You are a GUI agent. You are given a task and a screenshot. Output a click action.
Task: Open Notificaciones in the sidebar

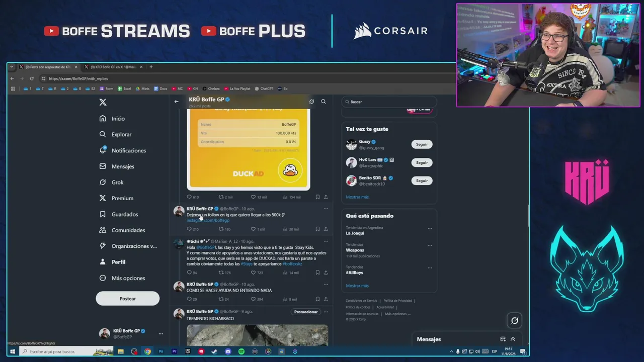click(123, 150)
